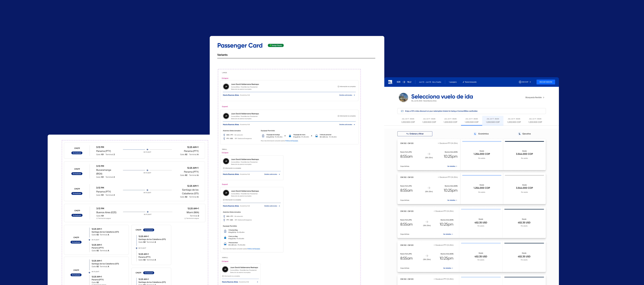Click the checkmark icon in the Design Ready badge
The height and width of the screenshot is (285, 644).
270,45
